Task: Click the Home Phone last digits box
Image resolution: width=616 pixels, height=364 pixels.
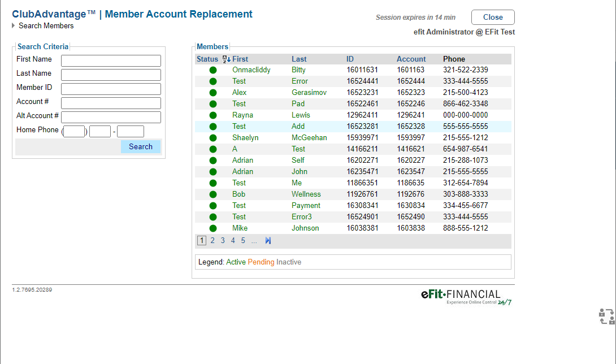Action: [x=131, y=131]
